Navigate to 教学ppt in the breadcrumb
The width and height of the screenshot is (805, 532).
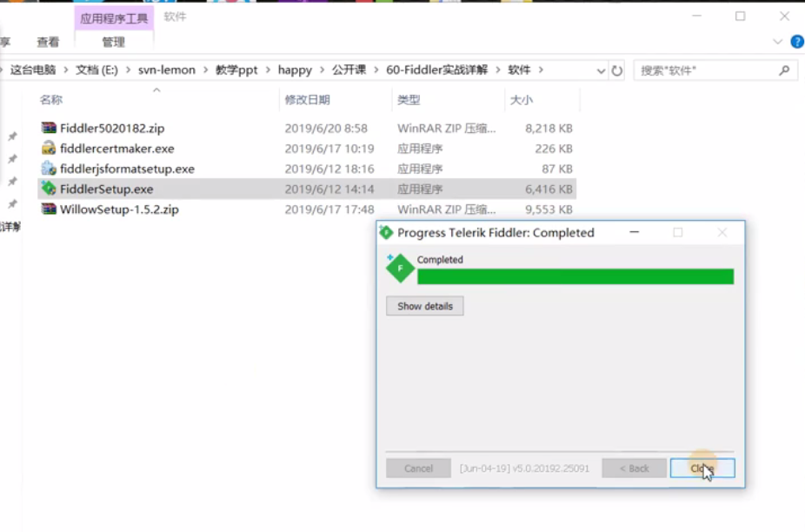tap(236, 70)
